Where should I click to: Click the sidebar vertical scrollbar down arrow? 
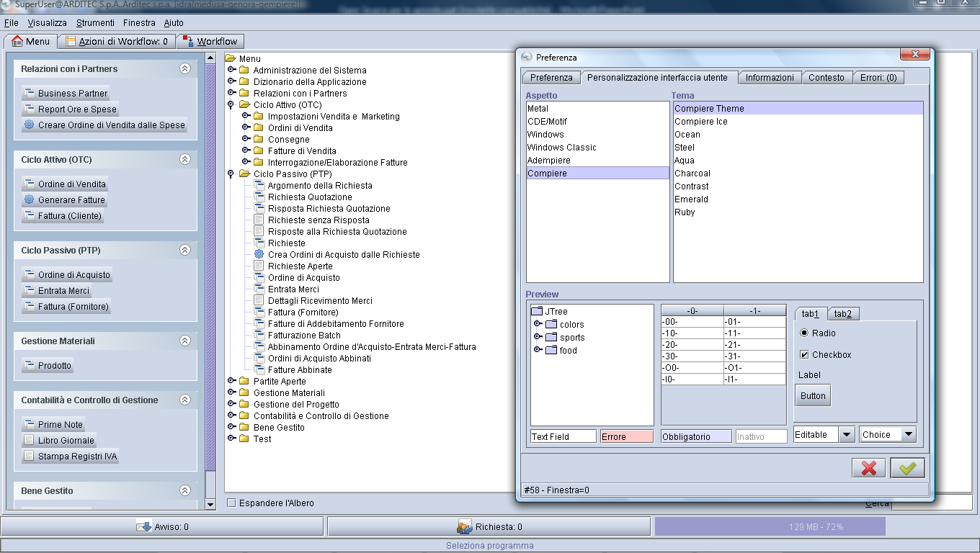point(210,504)
